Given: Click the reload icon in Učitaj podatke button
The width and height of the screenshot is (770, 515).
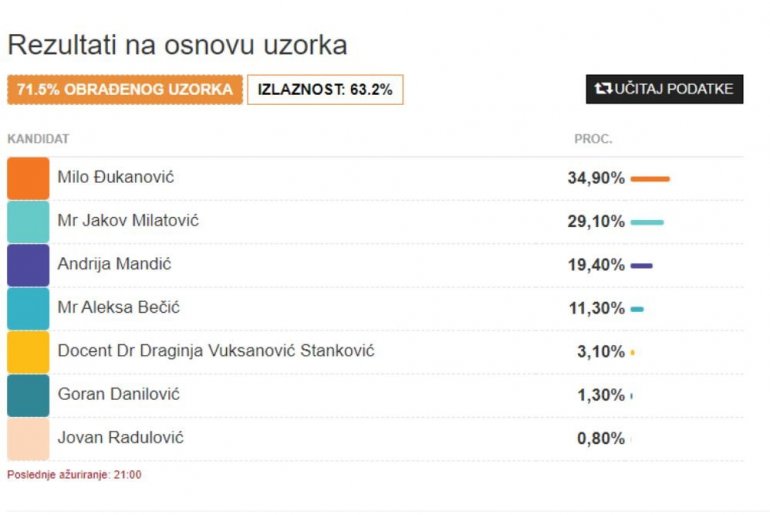Looking at the screenshot, I should click(603, 89).
